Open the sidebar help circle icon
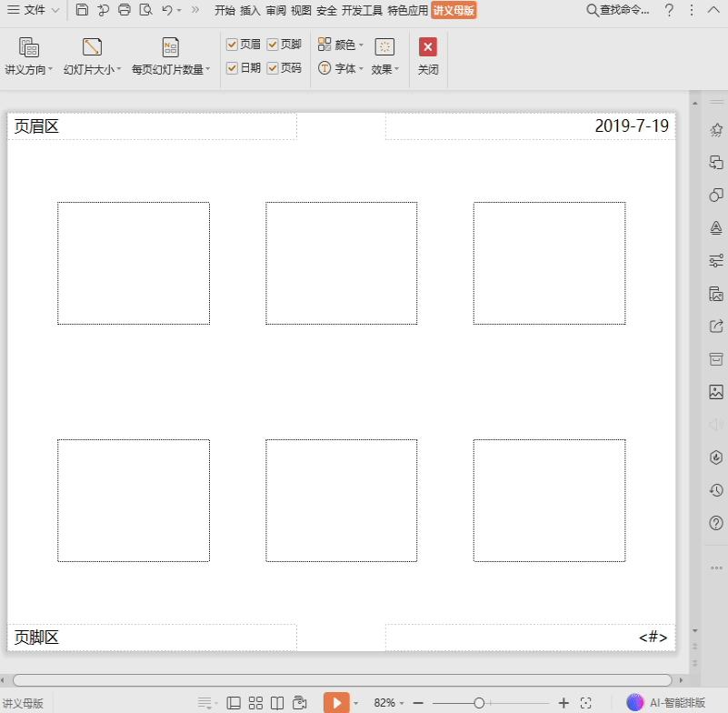This screenshot has width=728, height=713. pyautogui.click(x=716, y=524)
